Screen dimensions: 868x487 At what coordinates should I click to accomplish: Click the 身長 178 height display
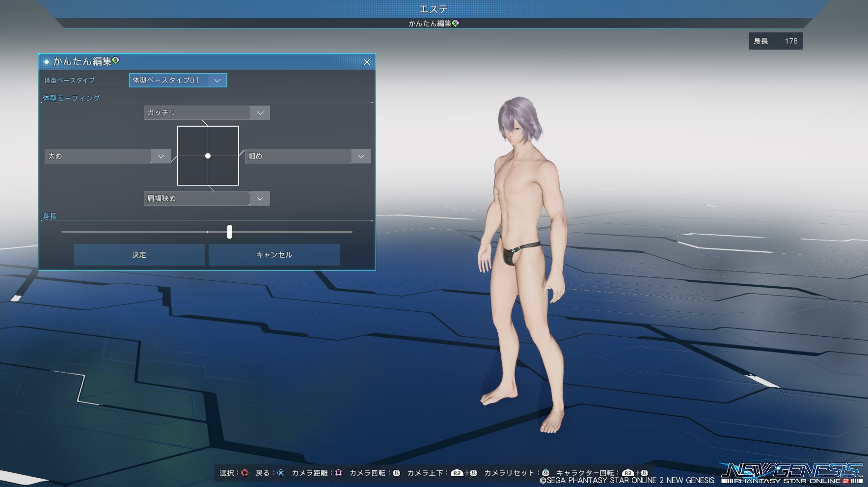(x=776, y=41)
